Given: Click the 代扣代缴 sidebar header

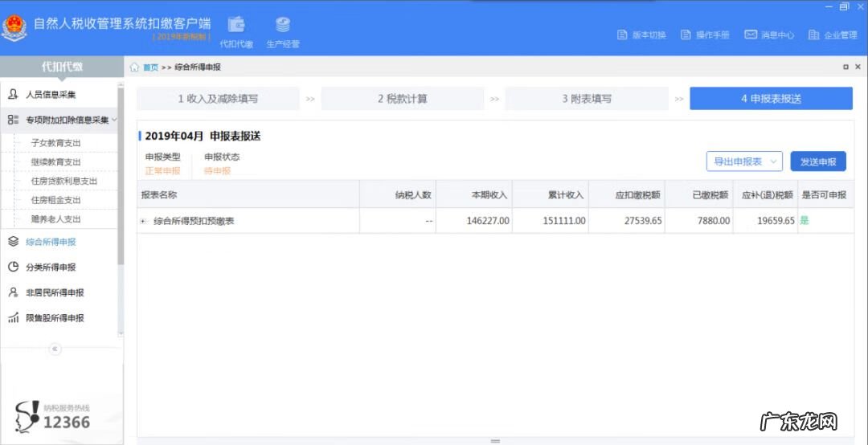Looking at the screenshot, I should [62, 67].
